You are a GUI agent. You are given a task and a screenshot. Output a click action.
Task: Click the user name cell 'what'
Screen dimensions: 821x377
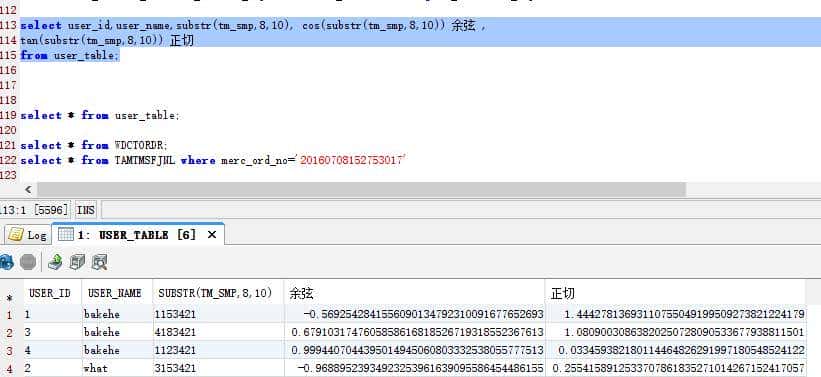[117, 368]
